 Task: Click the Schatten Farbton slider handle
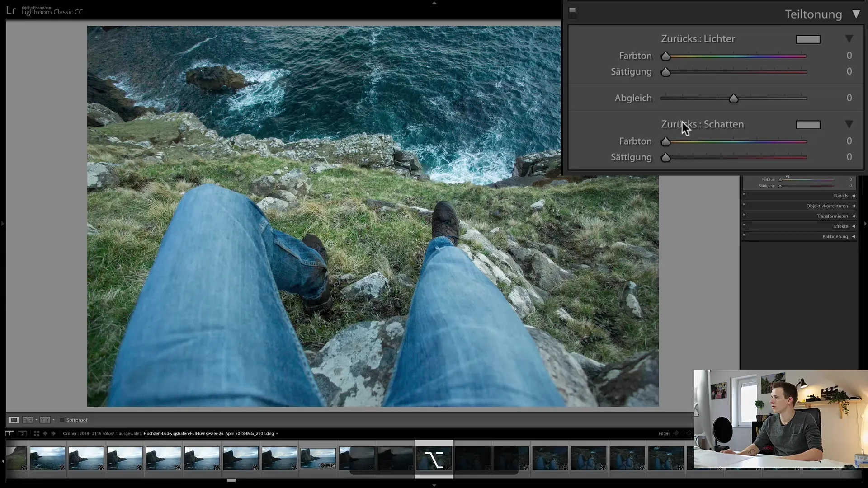click(x=665, y=141)
